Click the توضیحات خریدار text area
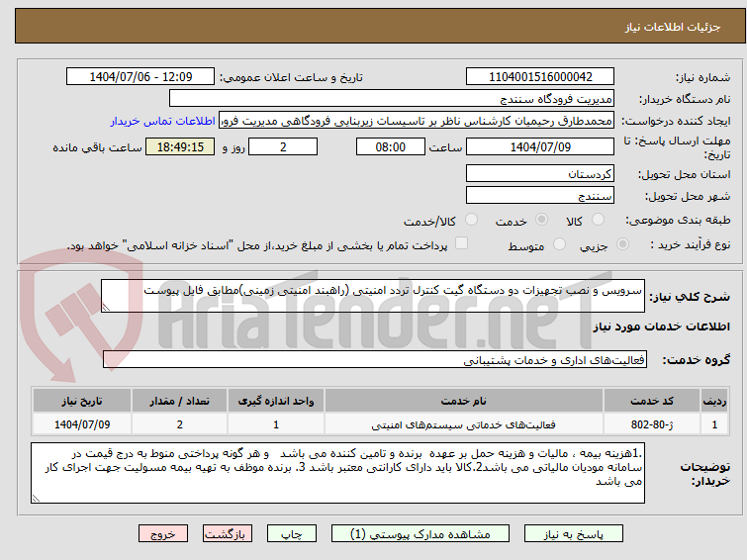This screenshot has height=560, width=747. tap(337, 473)
